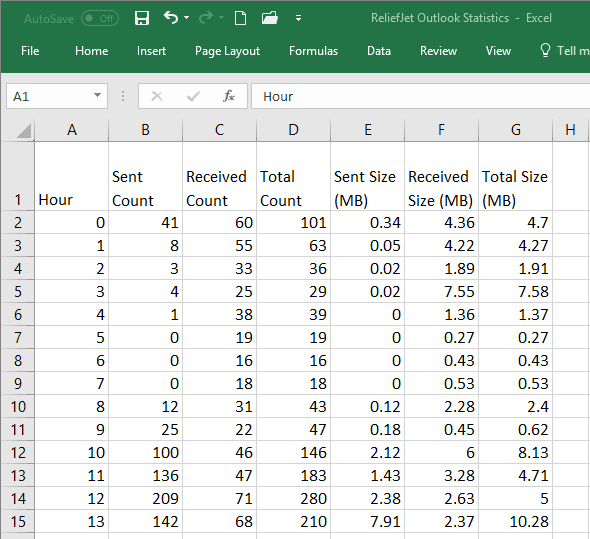This screenshot has width=590, height=539.
Task: Toggle the AutoSave switch
Action: pos(100,18)
